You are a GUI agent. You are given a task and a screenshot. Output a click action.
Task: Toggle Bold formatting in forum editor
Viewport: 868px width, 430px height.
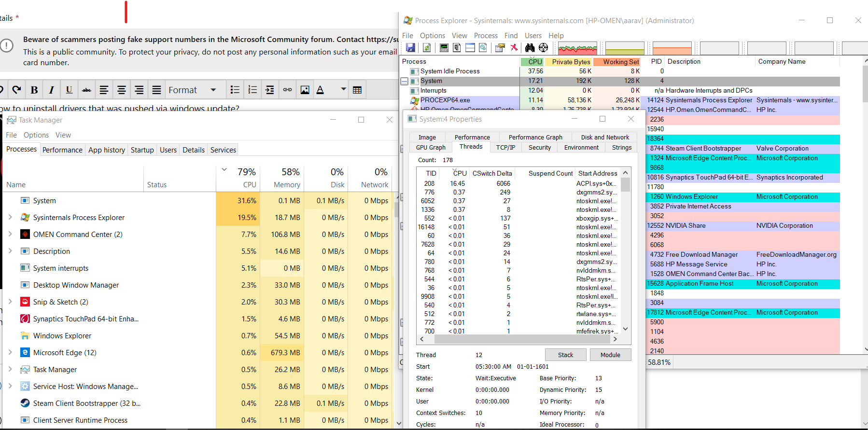point(34,90)
